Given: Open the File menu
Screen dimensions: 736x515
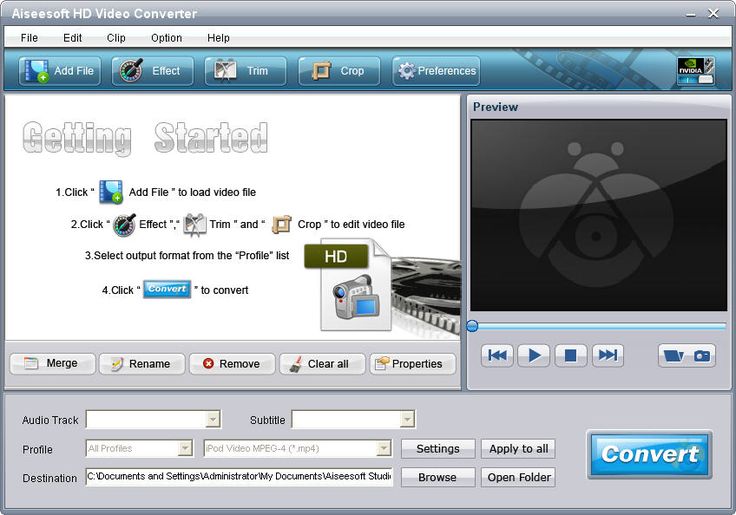Looking at the screenshot, I should click(29, 38).
